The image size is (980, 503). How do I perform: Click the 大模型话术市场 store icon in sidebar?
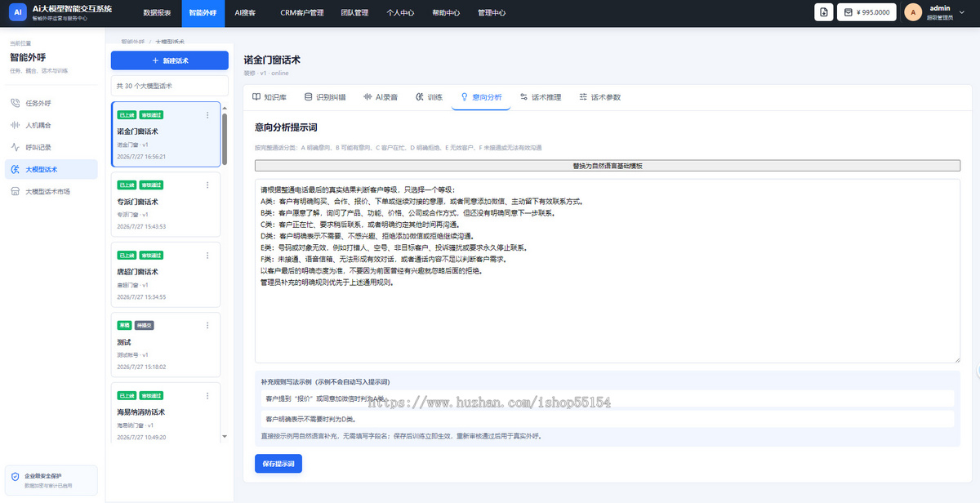click(15, 191)
